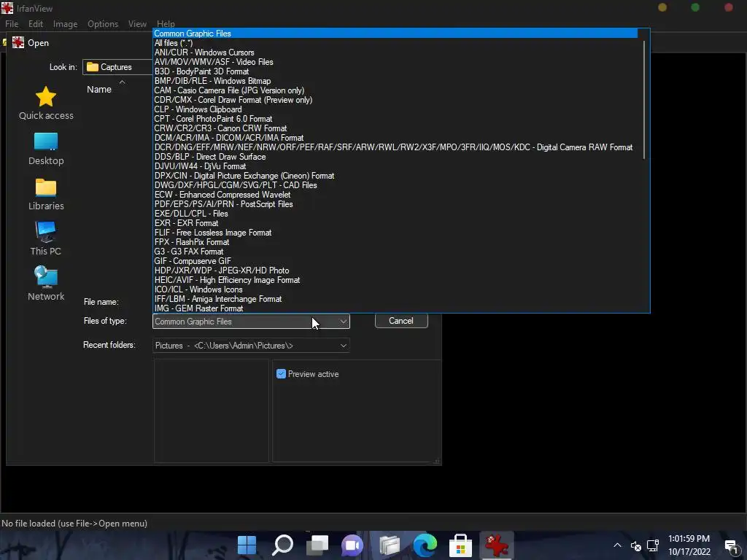Image resolution: width=747 pixels, height=560 pixels.
Task: Open Task View on taskbar
Action: pyautogui.click(x=317, y=545)
